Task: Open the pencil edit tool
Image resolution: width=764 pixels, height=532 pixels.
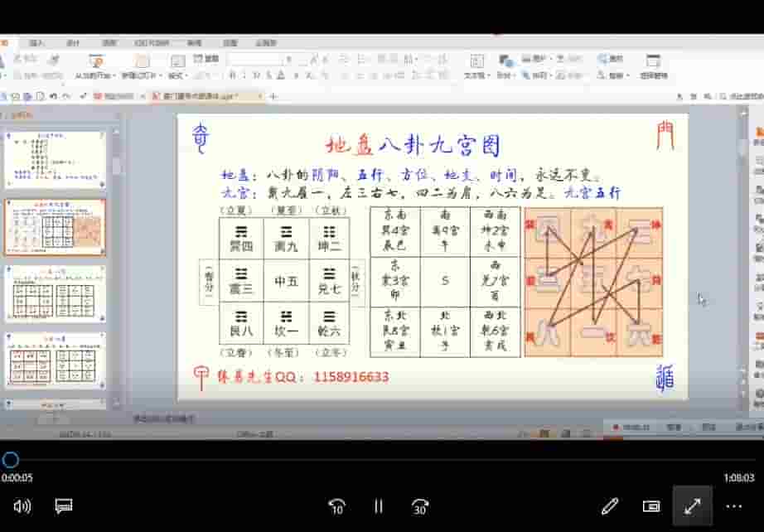Action: (610, 505)
